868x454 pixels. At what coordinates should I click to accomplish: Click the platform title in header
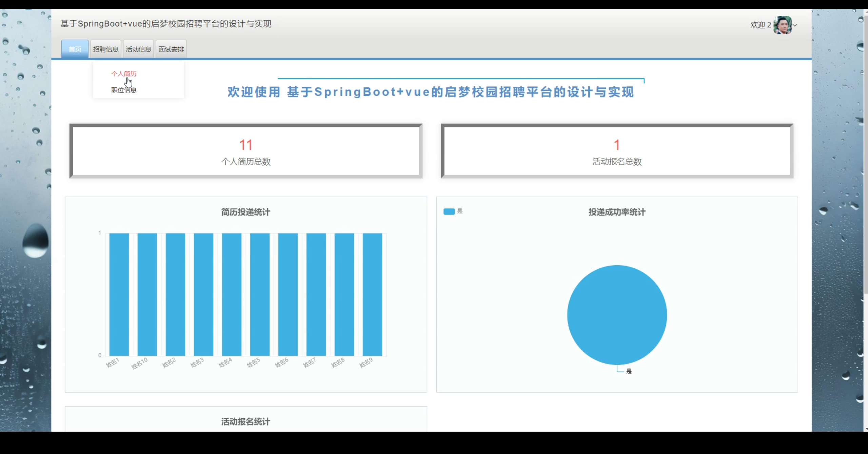tap(166, 24)
